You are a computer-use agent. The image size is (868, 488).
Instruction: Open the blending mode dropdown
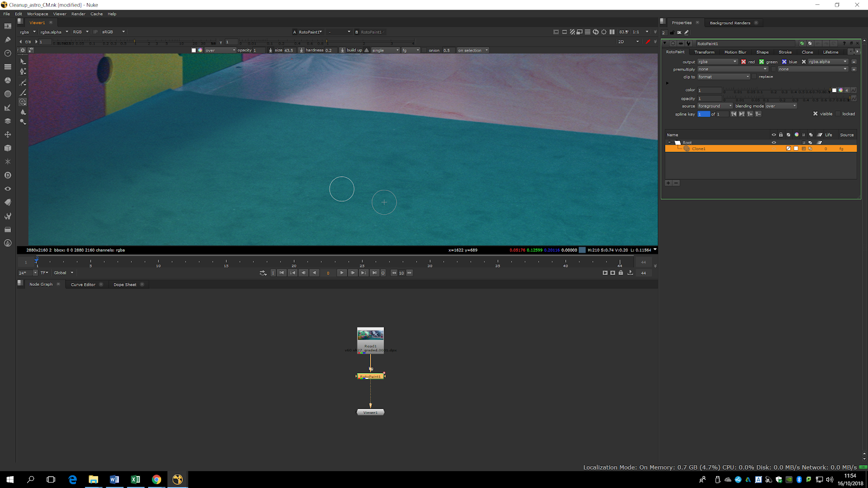pos(780,106)
